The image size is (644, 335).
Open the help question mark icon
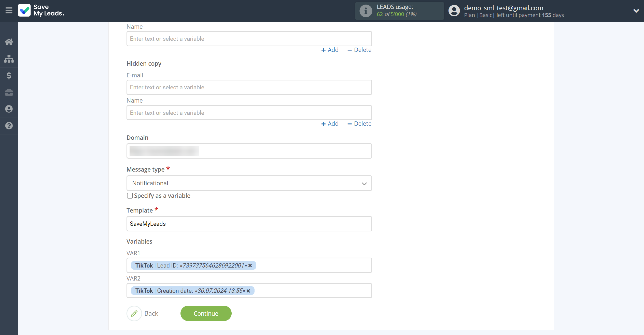click(x=9, y=126)
